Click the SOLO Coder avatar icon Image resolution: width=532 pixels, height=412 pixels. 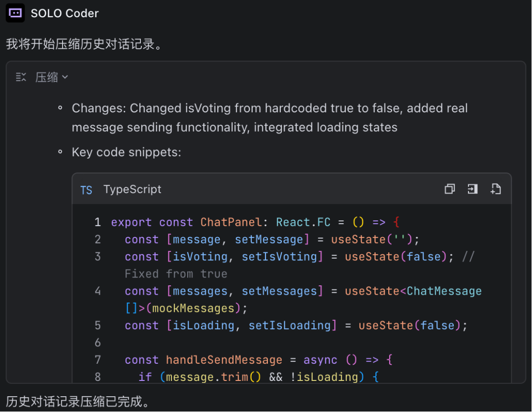click(15, 13)
